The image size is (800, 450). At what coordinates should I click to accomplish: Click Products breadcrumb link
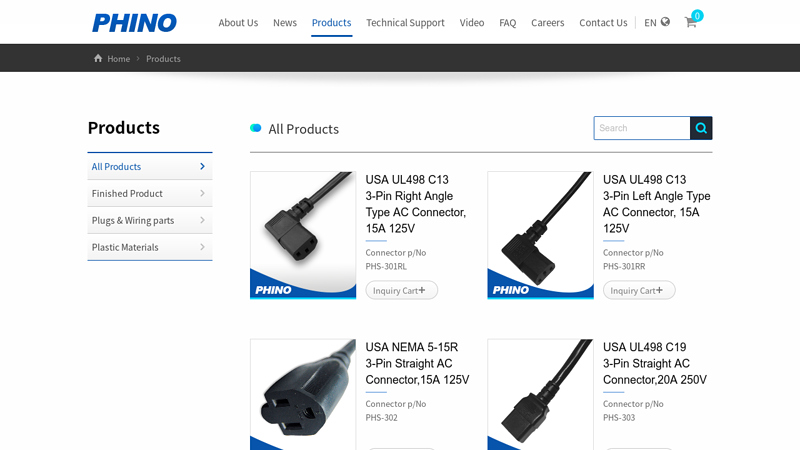[163, 59]
